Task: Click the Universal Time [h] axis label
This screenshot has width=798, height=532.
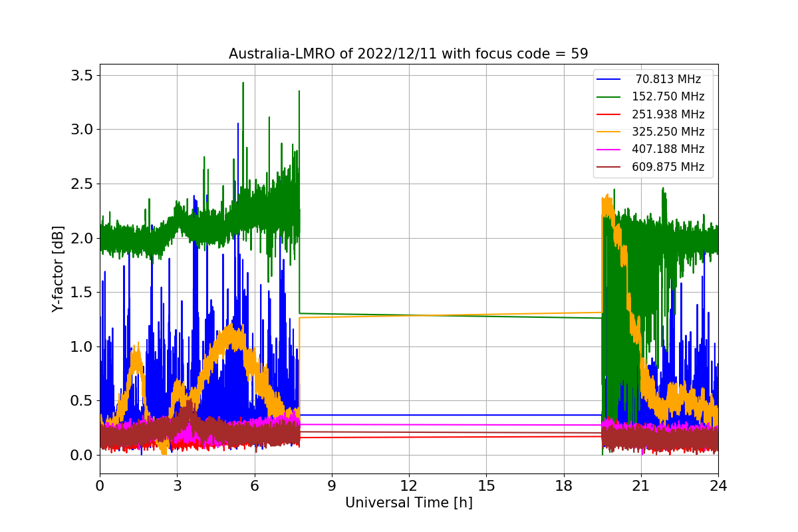Action: pyautogui.click(x=408, y=503)
